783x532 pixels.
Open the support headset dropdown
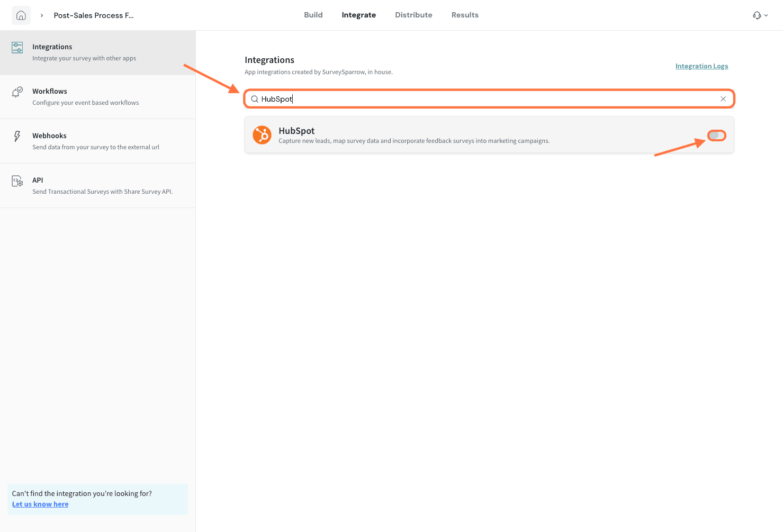pyautogui.click(x=760, y=15)
